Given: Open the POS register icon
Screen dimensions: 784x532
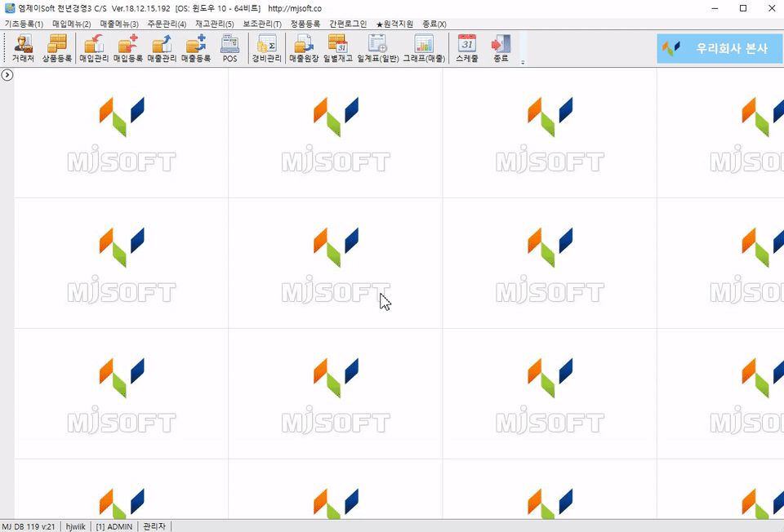Looking at the screenshot, I should (230, 48).
